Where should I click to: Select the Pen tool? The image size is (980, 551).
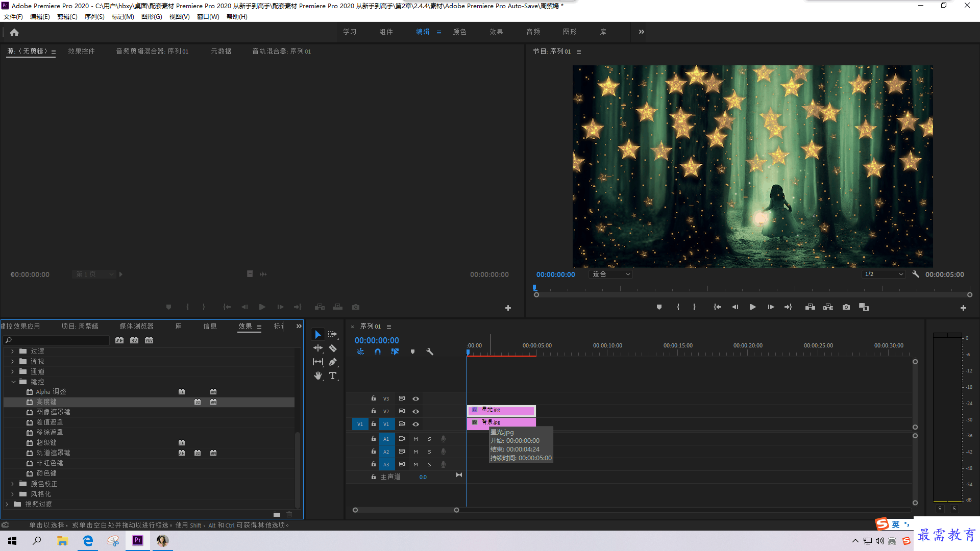tap(333, 362)
